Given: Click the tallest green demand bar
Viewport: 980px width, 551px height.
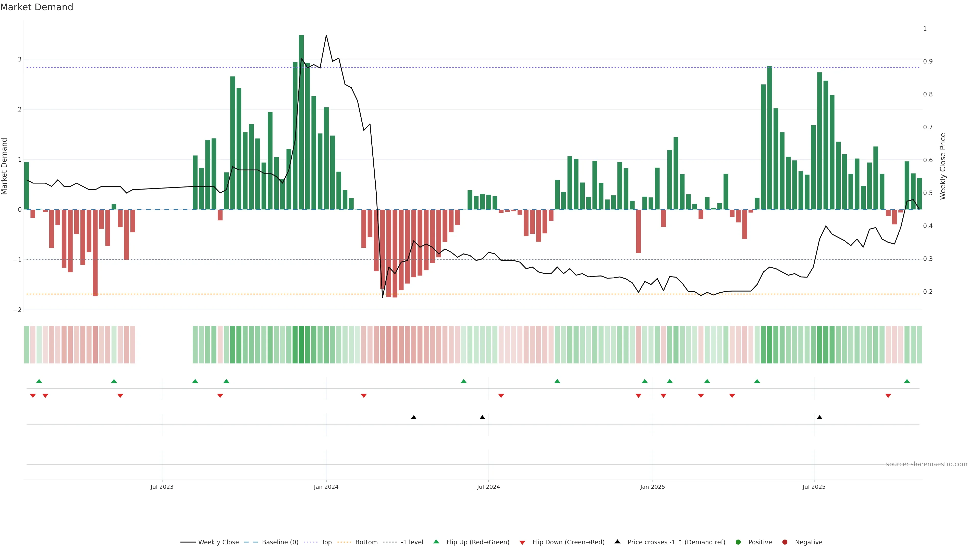Looking at the screenshot, I should pyautogui.click(x=301, y=122).
